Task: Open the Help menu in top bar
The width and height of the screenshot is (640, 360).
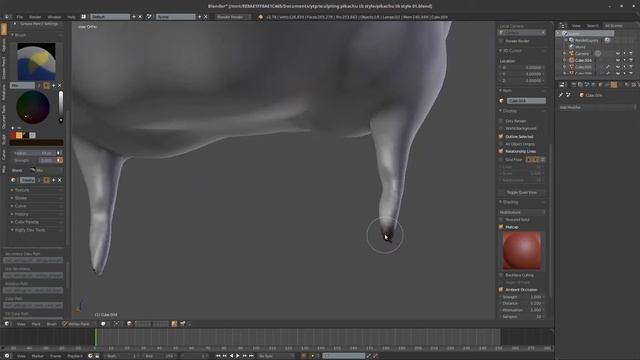Action: point(71,17)
